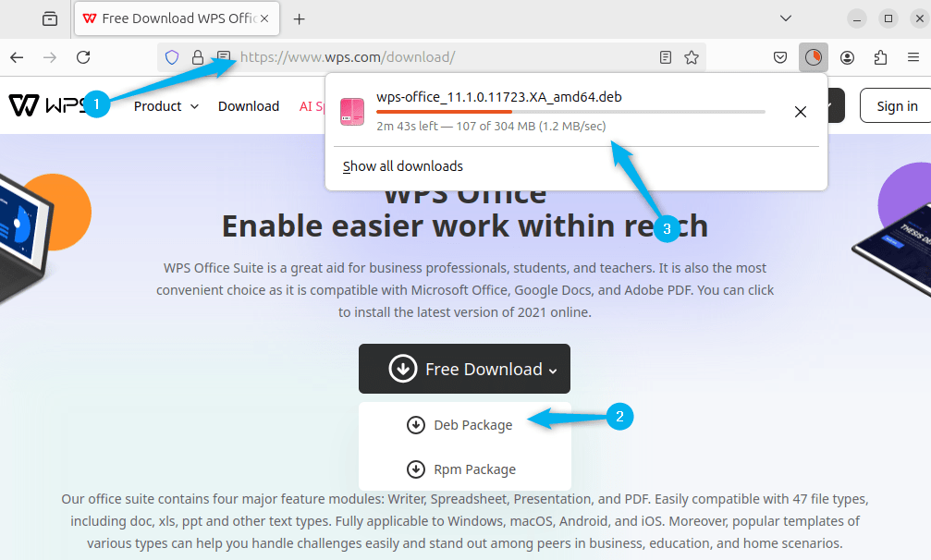
Task: Open the extensions puzzle-piece icon
Action: point(880,56)
